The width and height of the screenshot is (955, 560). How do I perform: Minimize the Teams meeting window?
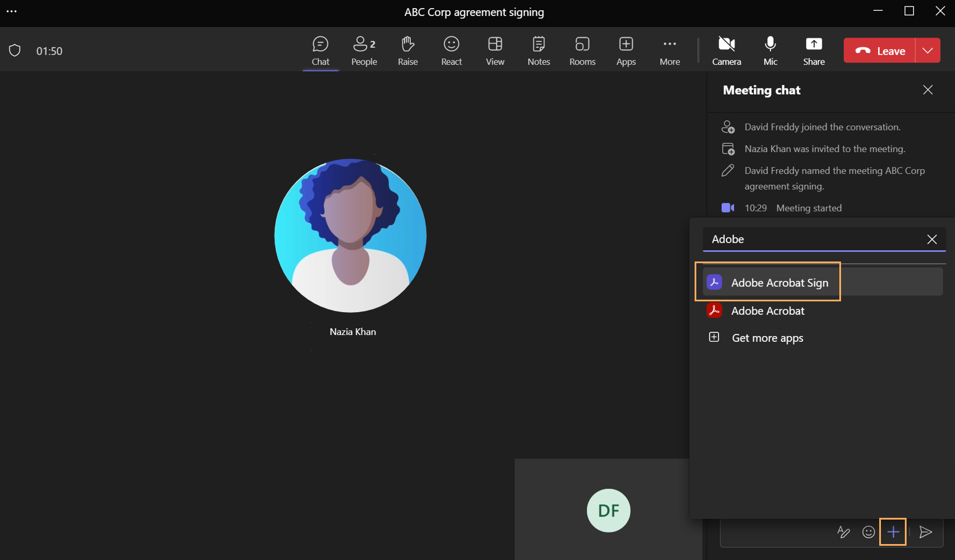tap(878, 11)
